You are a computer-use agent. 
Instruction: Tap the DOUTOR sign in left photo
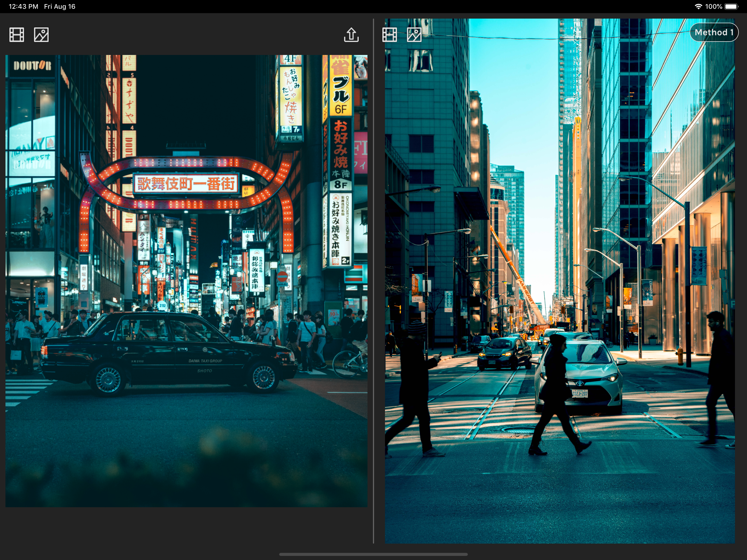(32, 66)
